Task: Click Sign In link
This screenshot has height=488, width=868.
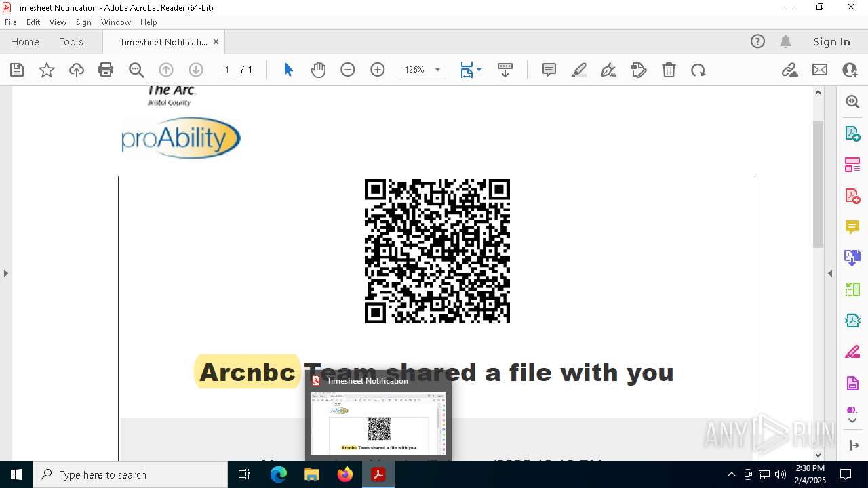Action: coord(831,41)
